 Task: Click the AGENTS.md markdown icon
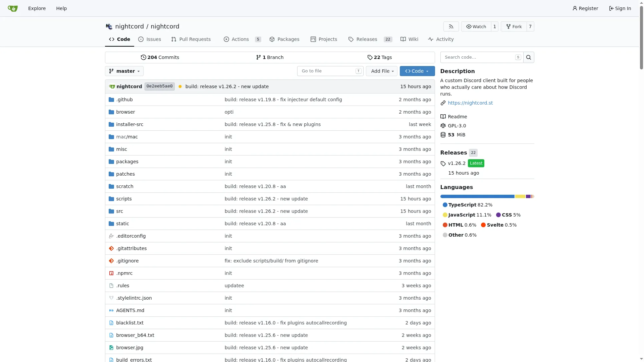click(x=111, y=310)
